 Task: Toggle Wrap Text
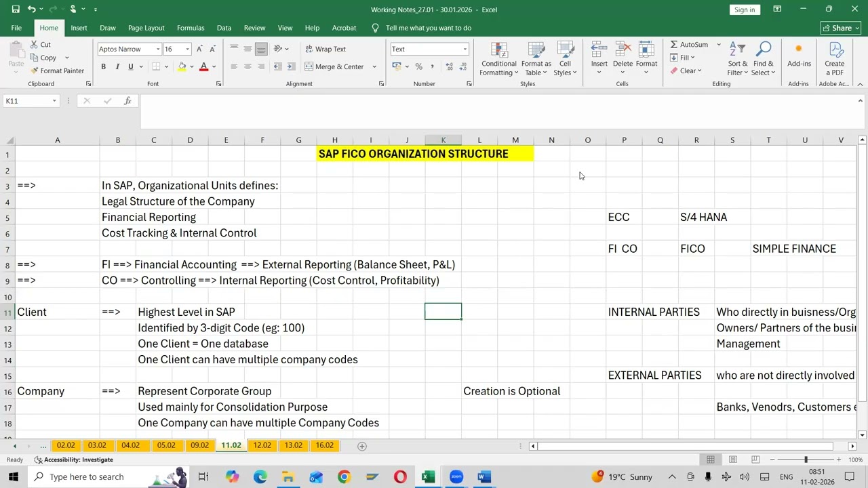coord(325,49)
